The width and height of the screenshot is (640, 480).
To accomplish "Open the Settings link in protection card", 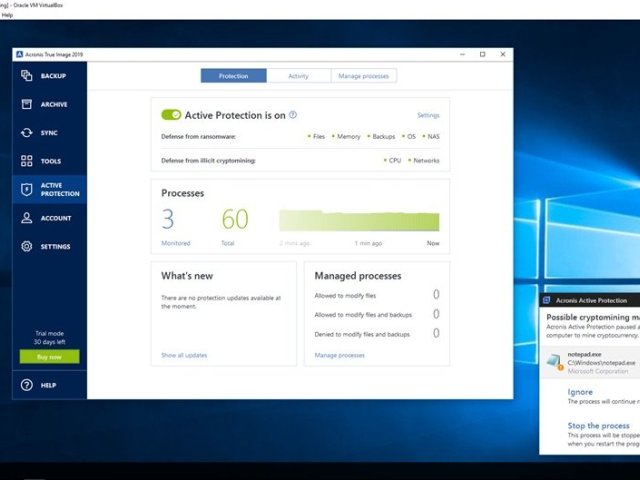I will click(428, 115).
